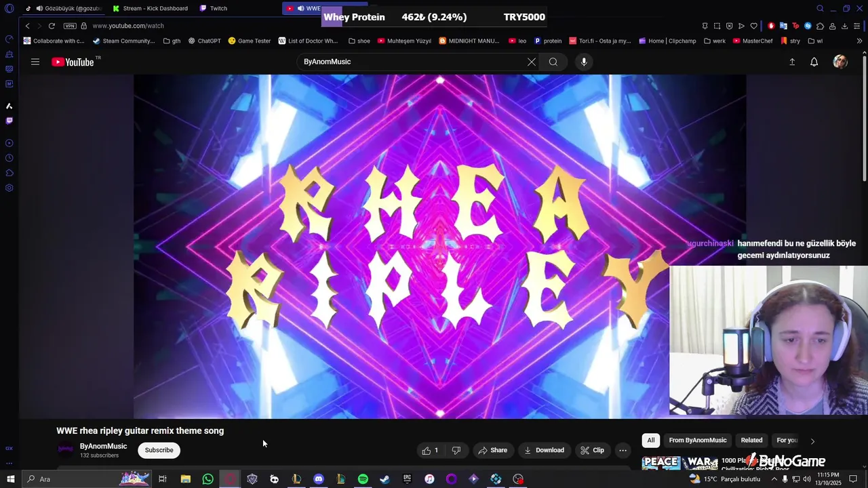Image resolution: width=868 pixels, height=488 pixels.
Task: Show more filter chips with the arrow
Action: (812, 441)
